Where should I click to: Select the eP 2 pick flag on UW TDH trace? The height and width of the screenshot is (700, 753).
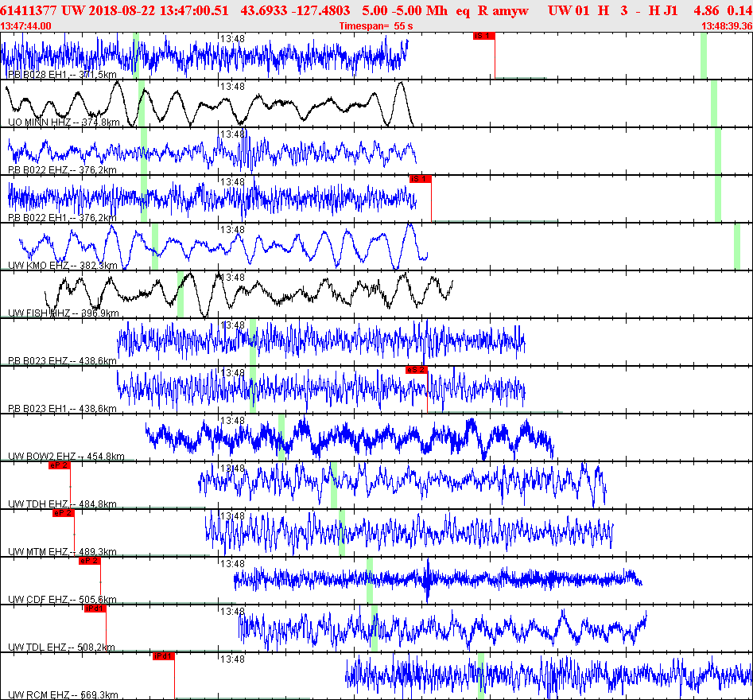[x=60, y=465]
